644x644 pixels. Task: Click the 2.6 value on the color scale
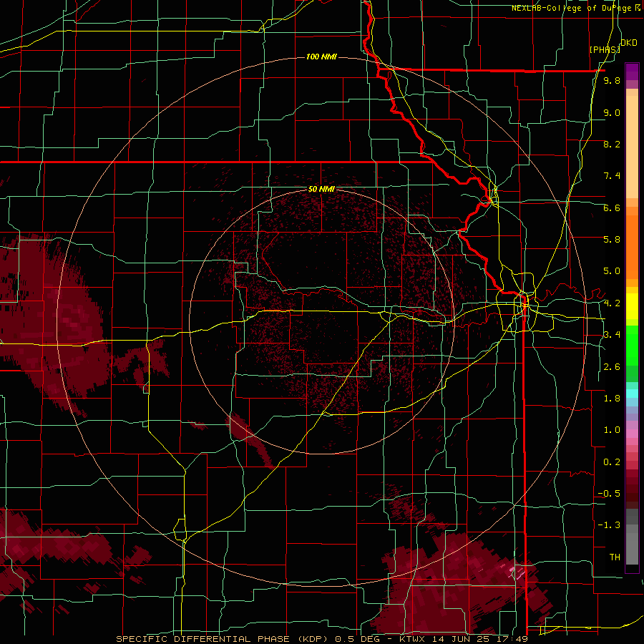(612, 367)
